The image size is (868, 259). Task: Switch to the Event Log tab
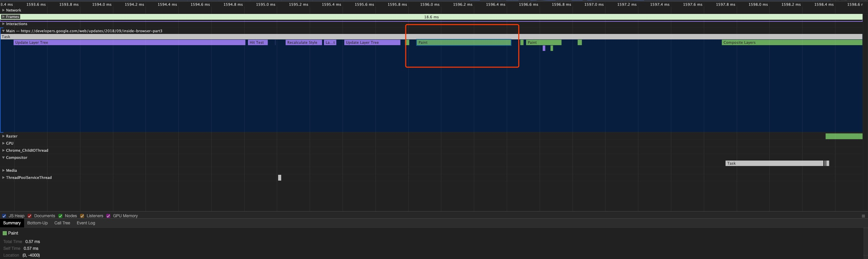coord(86,223)
